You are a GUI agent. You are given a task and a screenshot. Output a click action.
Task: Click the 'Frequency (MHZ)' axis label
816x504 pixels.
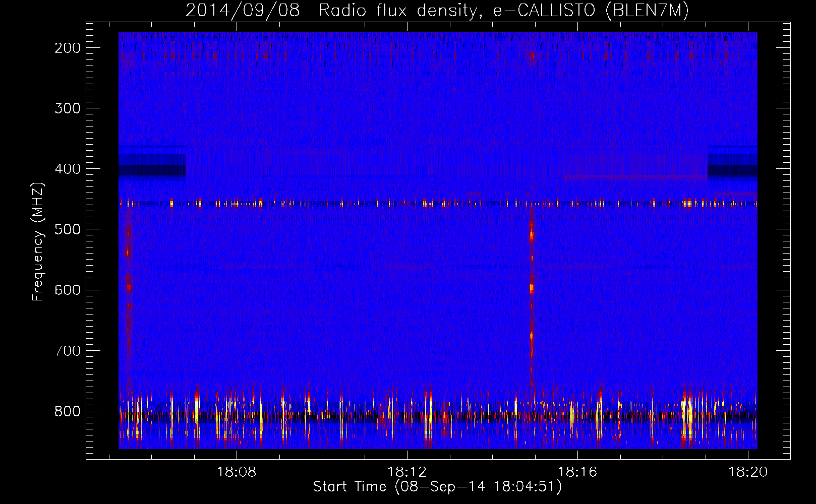(38, 241)
